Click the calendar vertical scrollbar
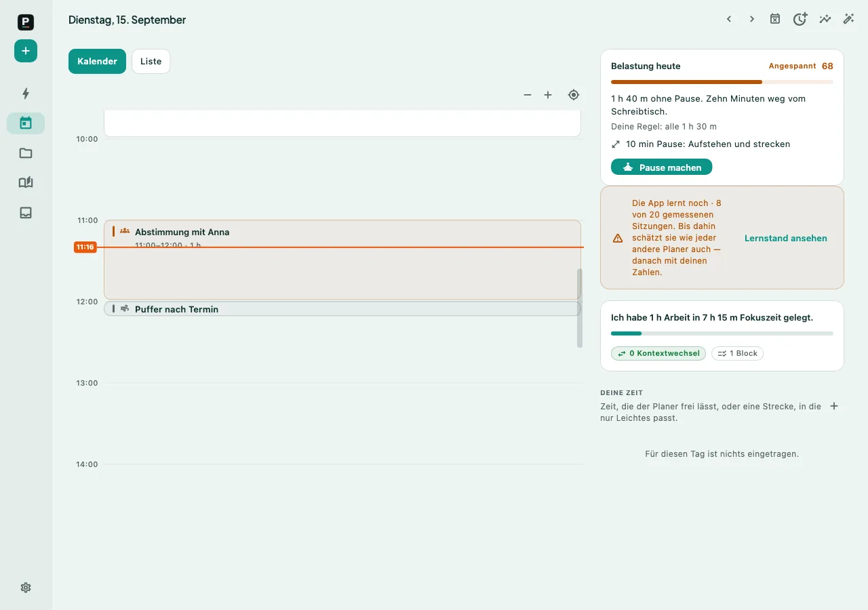Viewport: 868px width, 610px height. pyautogui.click(x=580, y=308)
